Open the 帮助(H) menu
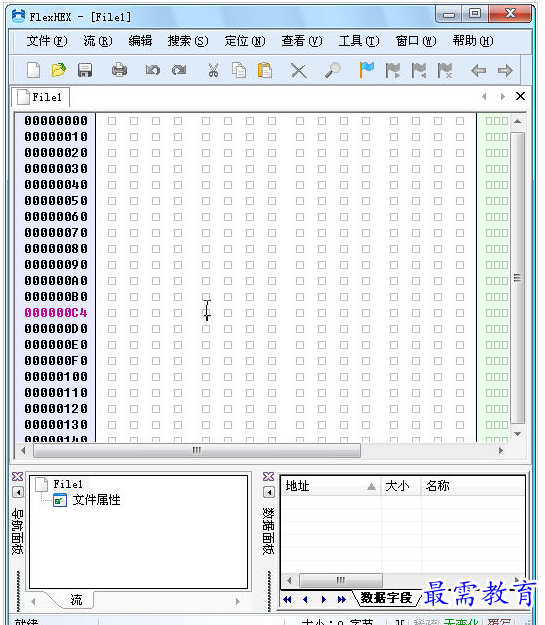Image resolution: width=545 pixels, height=625 pixels. point(473,41)
